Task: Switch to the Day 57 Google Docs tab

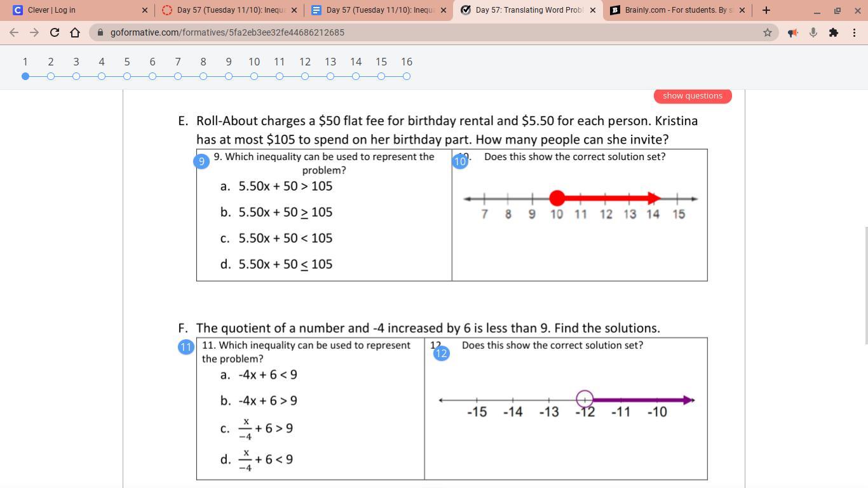Action: pyautogui.click(x=378, y=10)
